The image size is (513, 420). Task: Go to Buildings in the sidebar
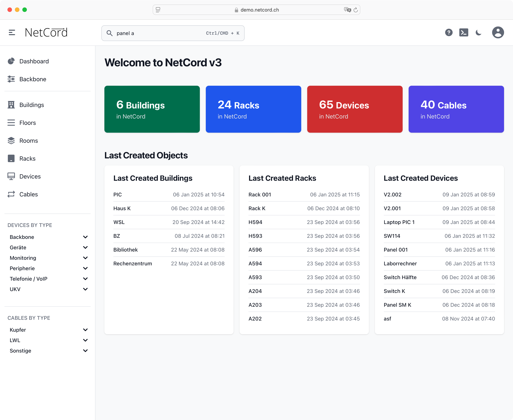[32, 105]
